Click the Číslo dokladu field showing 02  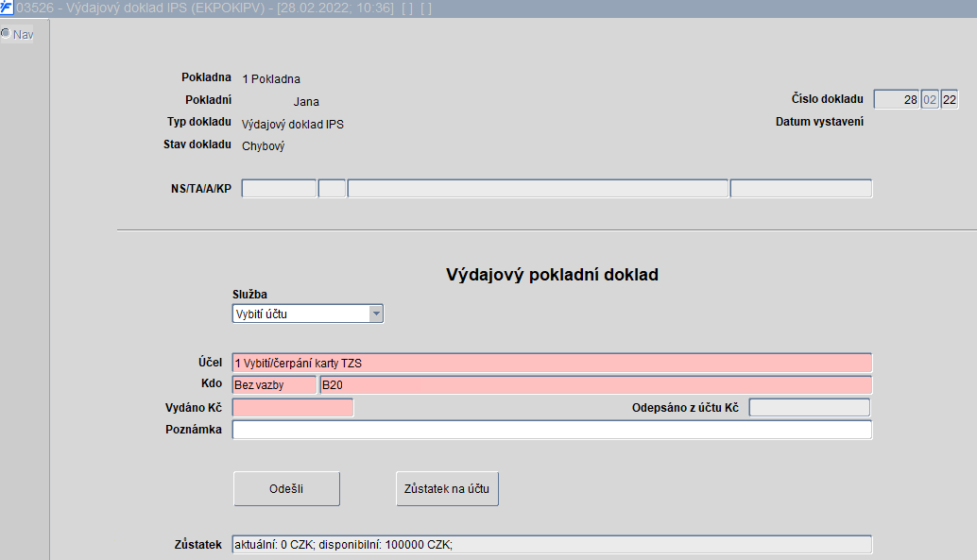(930, 100)
